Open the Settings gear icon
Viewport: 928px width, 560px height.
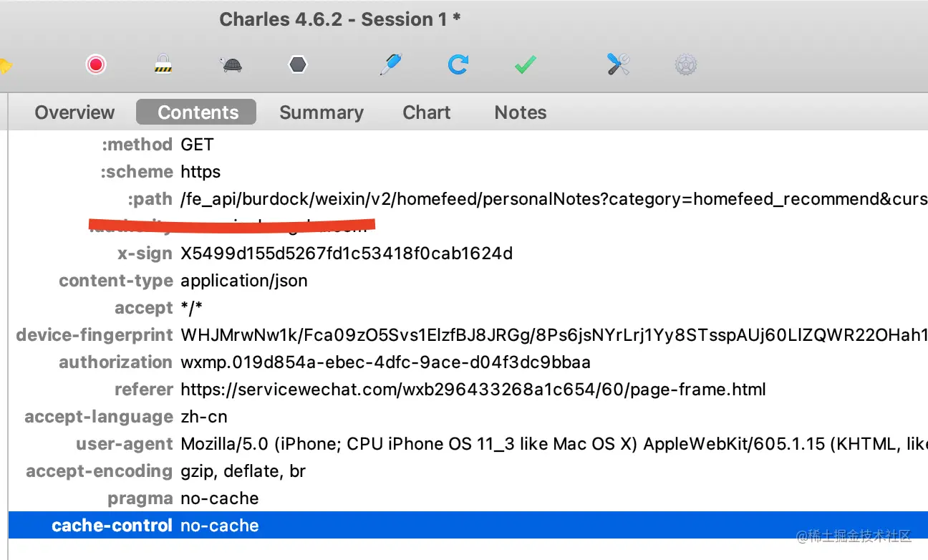686,65
